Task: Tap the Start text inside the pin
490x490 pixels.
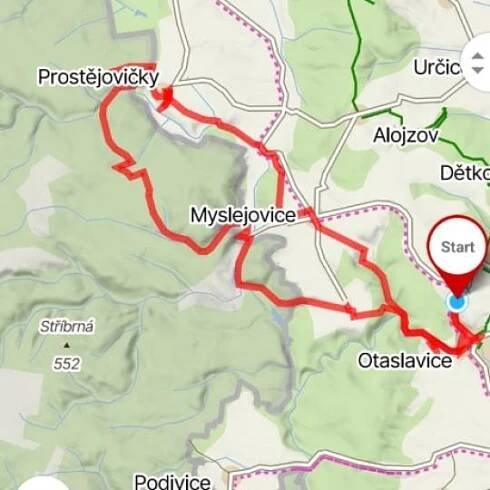Action: tap(458, 247)
